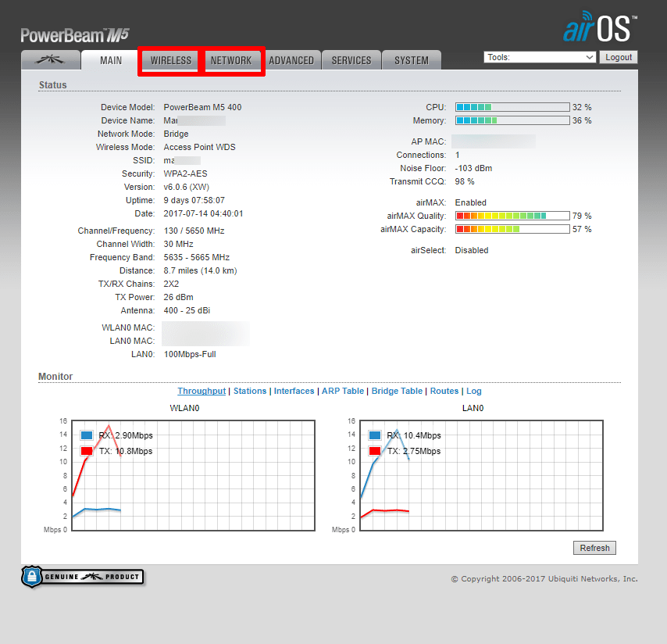Image resolution: width=667 pixels, height=644 pixels.
Task: Click the WLAN0 throughput graph
Action: tap(194, 475)
